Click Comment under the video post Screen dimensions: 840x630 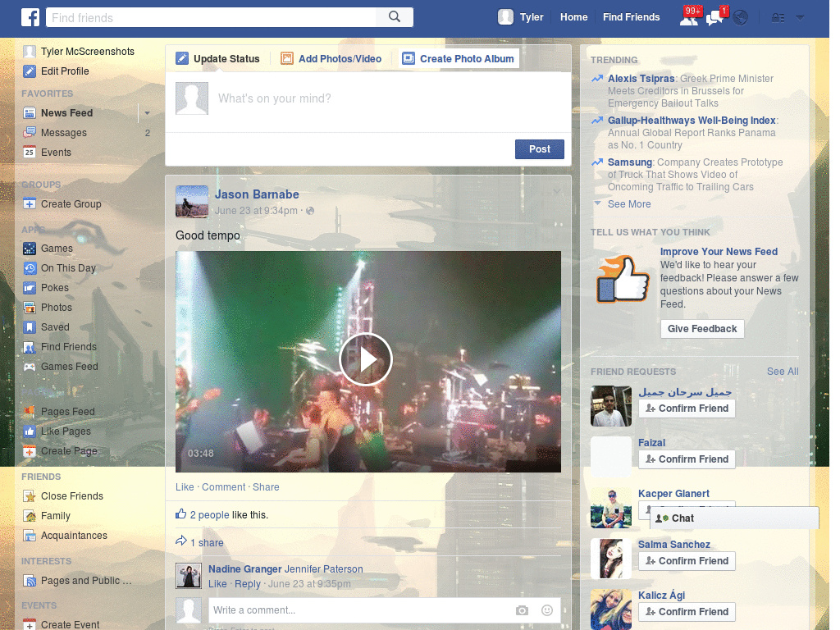click(223, 487)
